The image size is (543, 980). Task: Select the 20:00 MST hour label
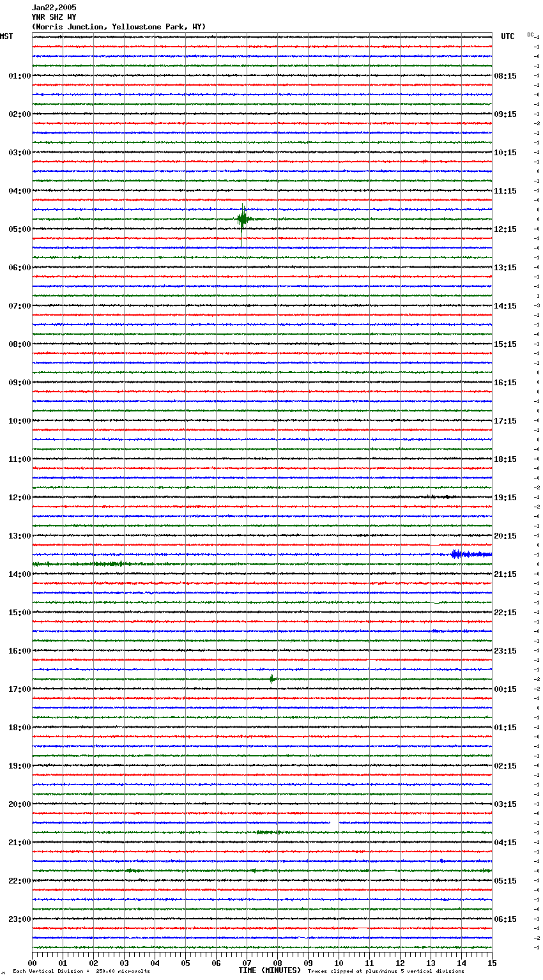click(x=20, y=804)
